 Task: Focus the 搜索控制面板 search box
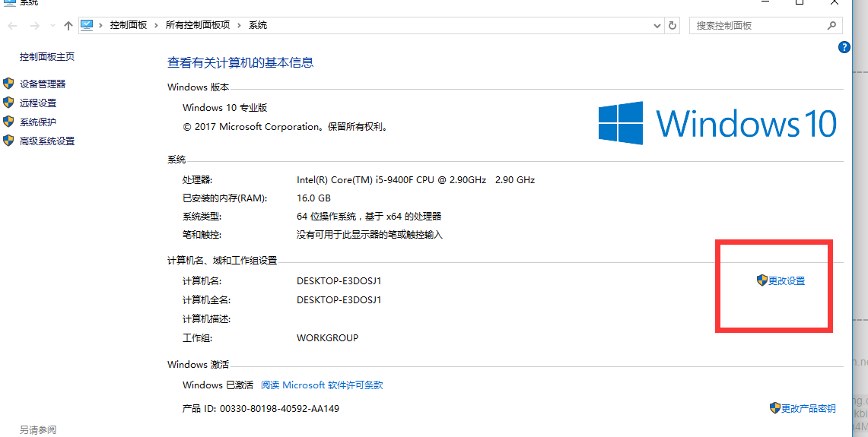point(765,25)
